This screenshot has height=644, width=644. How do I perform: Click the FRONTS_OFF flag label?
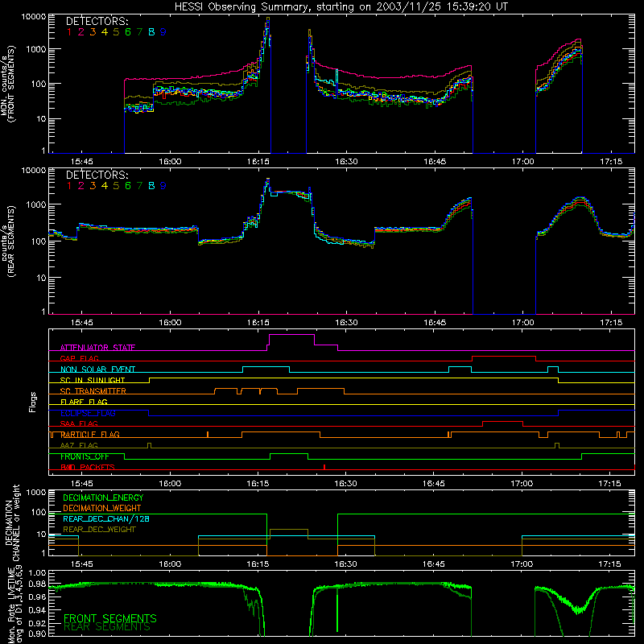click(x=85, y=456)
